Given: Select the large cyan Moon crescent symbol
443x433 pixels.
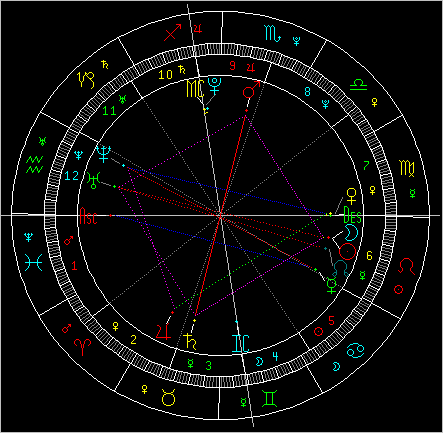Looking at the screenshot, I should pos(351,232).
